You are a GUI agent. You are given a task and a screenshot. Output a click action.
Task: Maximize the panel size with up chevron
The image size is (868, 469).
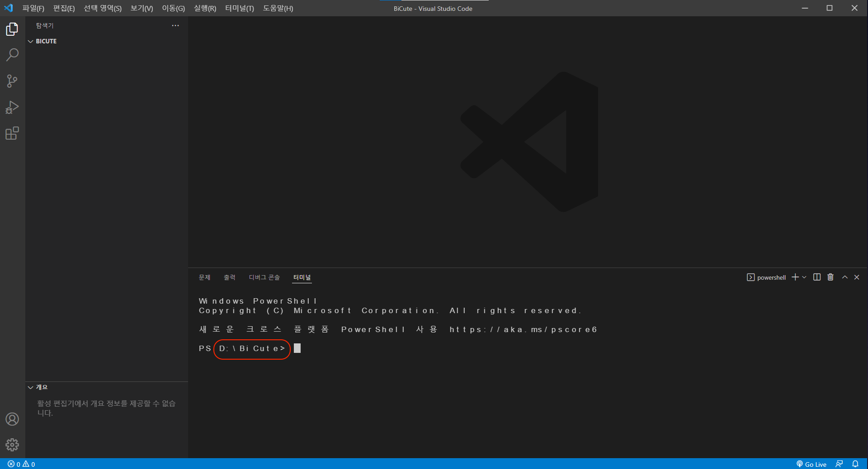click(x=844, y=277)
